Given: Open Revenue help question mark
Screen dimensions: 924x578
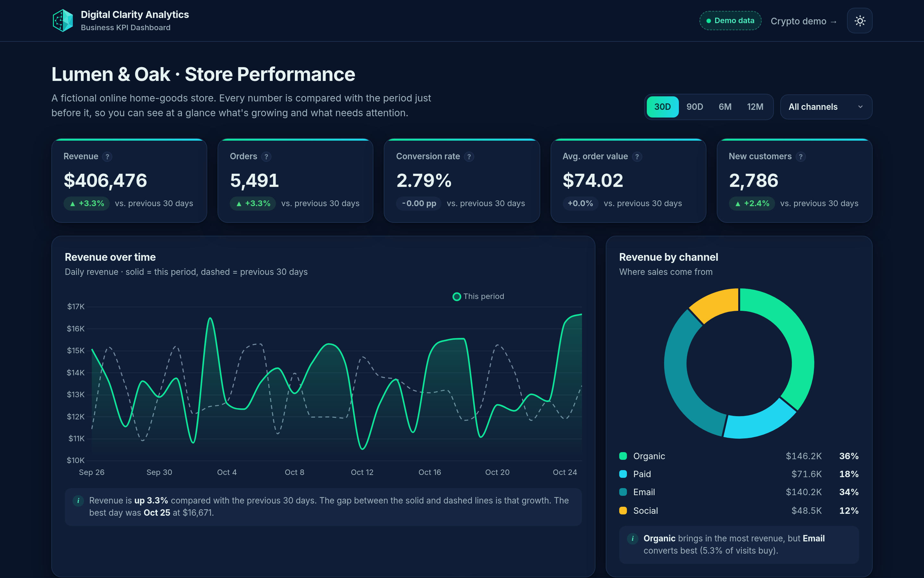Looking at the screenshot, I should coord(107,157).
